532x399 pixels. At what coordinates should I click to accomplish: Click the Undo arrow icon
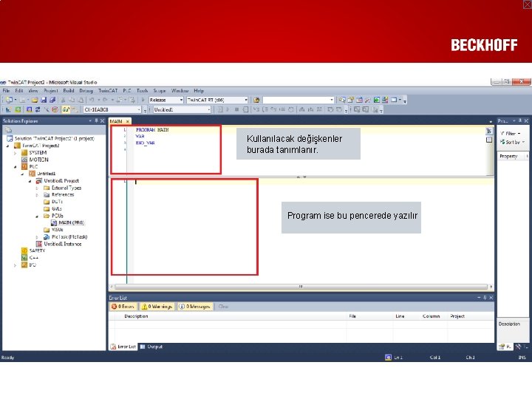click(x=92, y=100)
